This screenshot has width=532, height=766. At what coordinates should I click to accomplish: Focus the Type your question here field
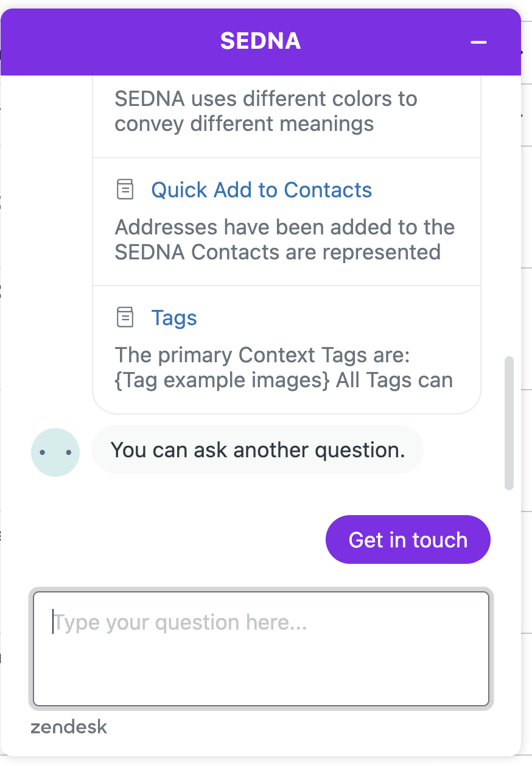(x=261, y=648)
